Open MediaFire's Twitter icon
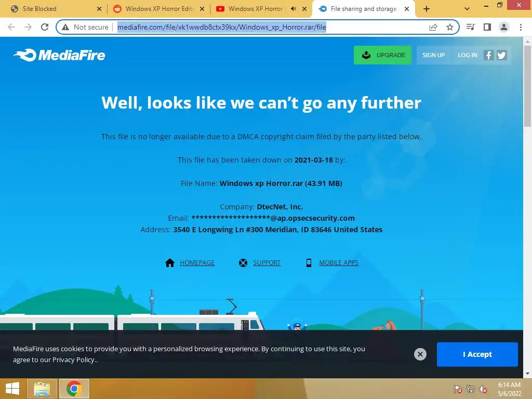This screenshot has height=399, width=532. 502,55
